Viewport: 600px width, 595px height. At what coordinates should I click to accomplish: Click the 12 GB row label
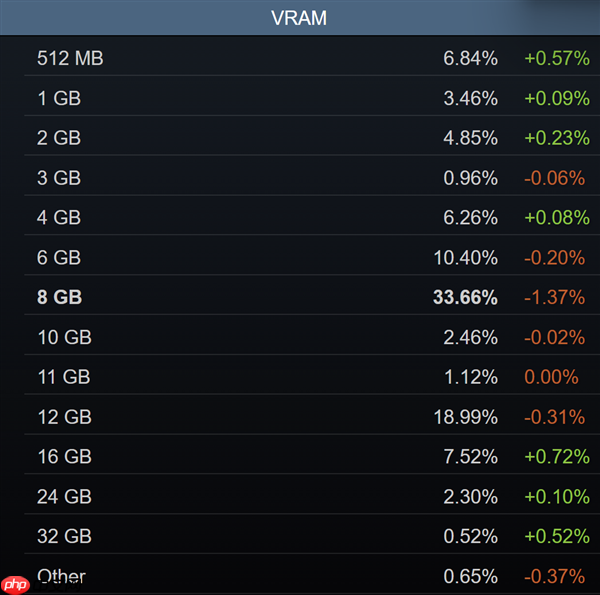(x=64, y=416)
